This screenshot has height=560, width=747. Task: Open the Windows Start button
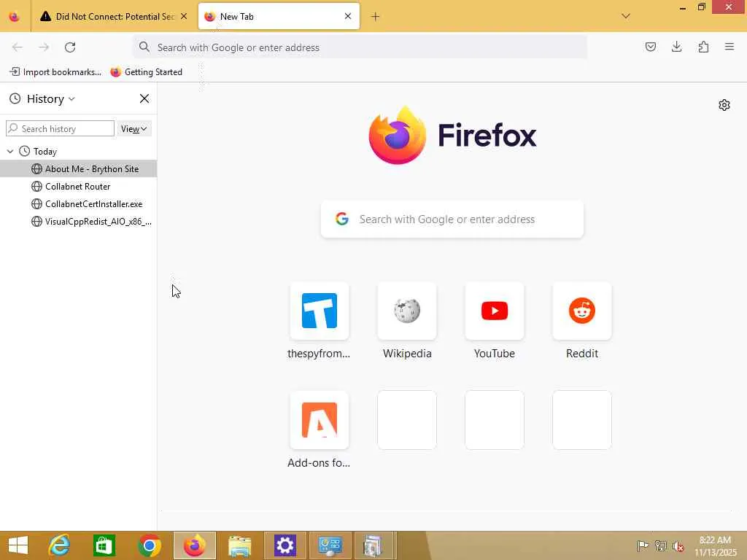point(18,545)
